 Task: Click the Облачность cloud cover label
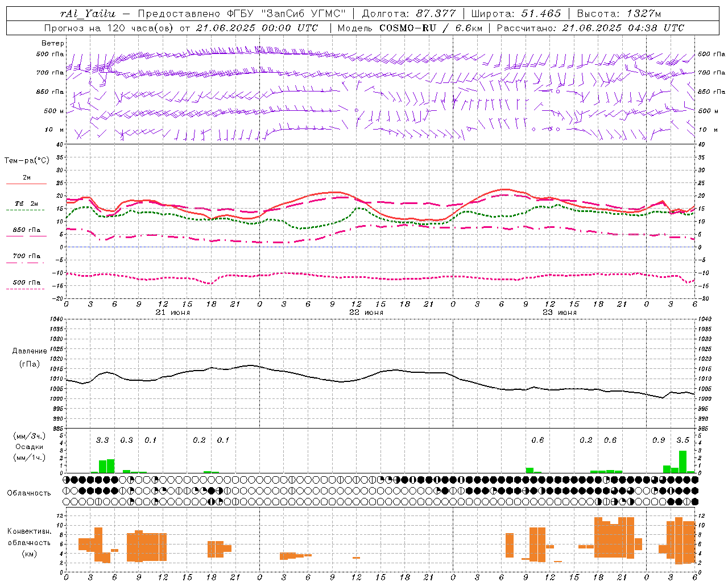(x=29, y=493)
